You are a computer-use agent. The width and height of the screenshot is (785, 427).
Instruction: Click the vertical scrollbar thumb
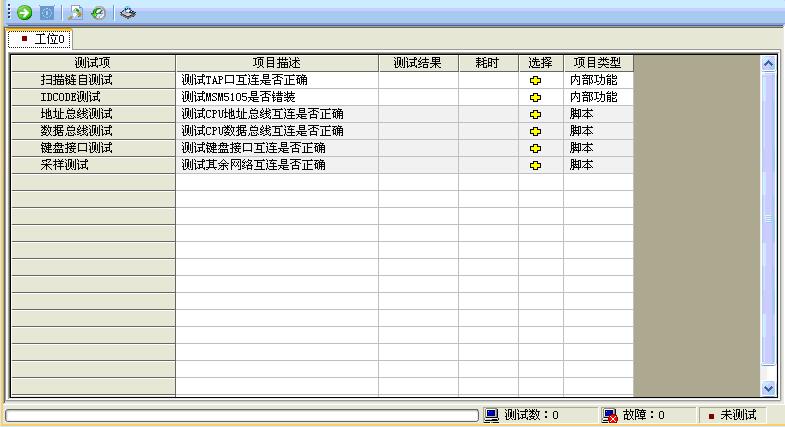tap(768, 219)
